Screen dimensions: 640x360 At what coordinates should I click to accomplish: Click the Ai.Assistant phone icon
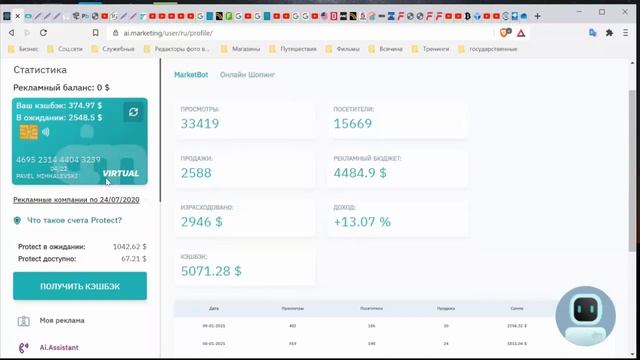[x=24, y=347]
